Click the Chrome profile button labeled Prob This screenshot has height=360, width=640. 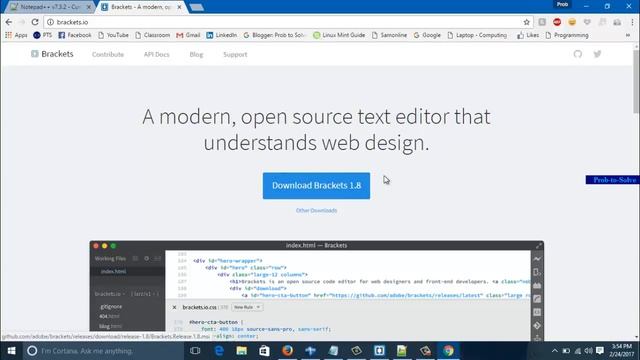(x=562, y=4)
